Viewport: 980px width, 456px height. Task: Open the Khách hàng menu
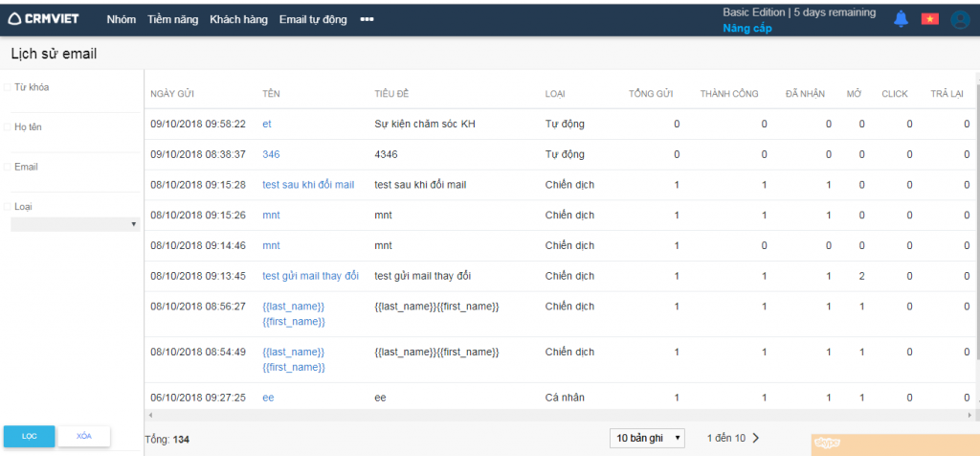pyautogui.click(x=239, y=19)
